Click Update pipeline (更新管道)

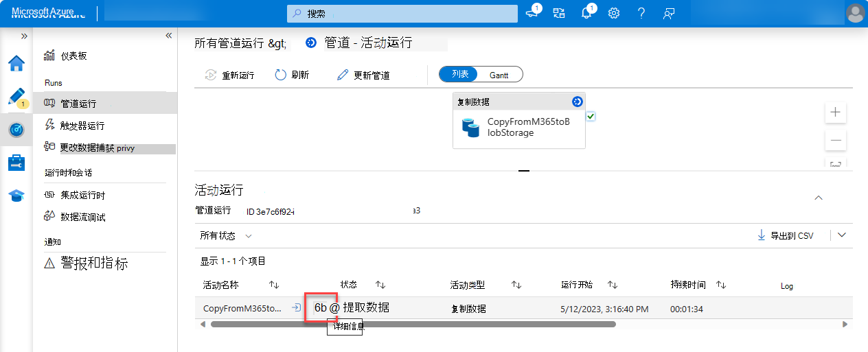pyautogui.click(x=364, y=75)
